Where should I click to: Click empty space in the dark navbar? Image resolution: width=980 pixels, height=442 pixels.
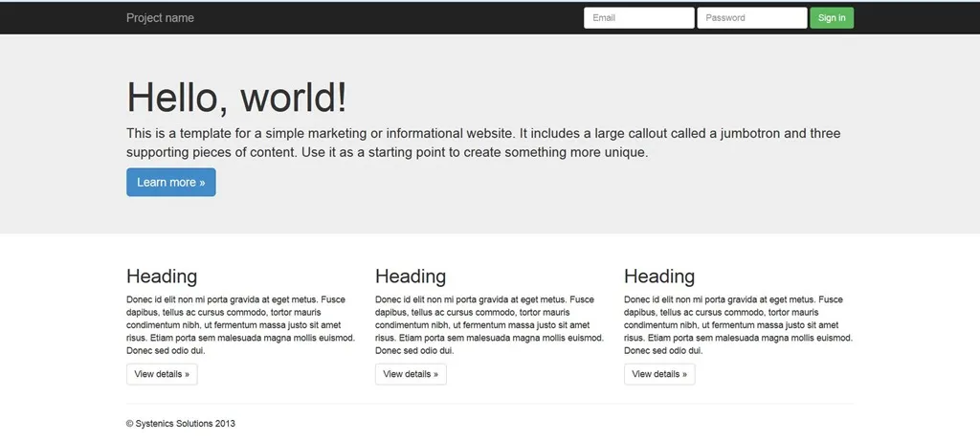383,18
